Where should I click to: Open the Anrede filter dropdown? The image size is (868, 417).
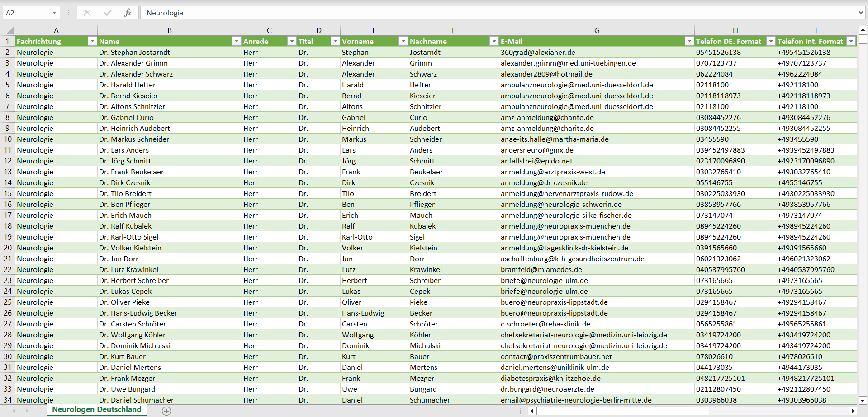(292, 41)
